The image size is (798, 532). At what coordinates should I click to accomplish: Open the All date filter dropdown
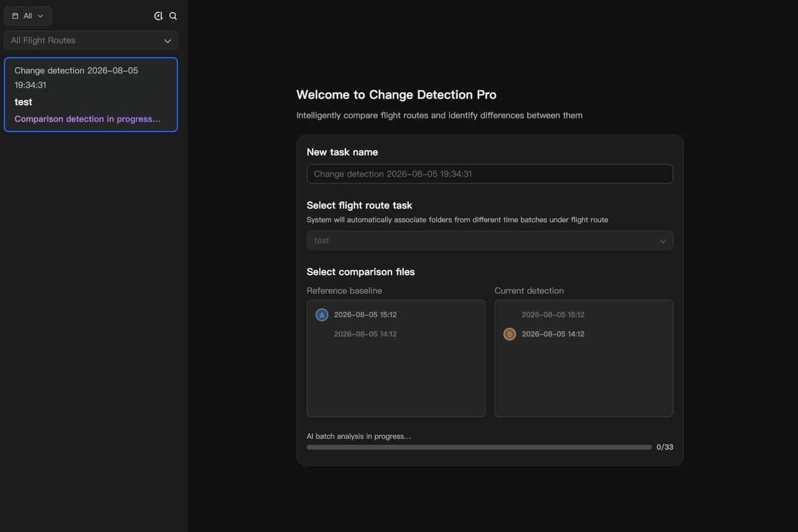(28, 16)
